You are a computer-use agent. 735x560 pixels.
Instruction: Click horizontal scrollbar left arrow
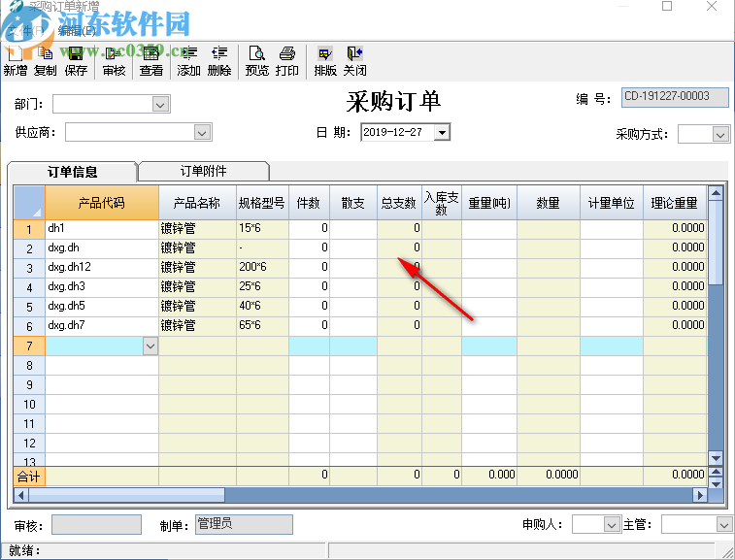tap(20, 495)
